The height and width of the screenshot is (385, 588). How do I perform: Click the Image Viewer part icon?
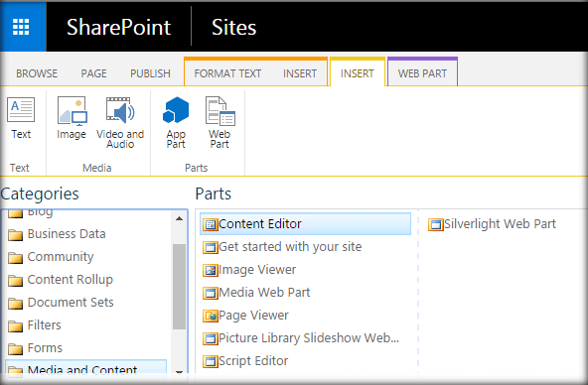(211, 271)
